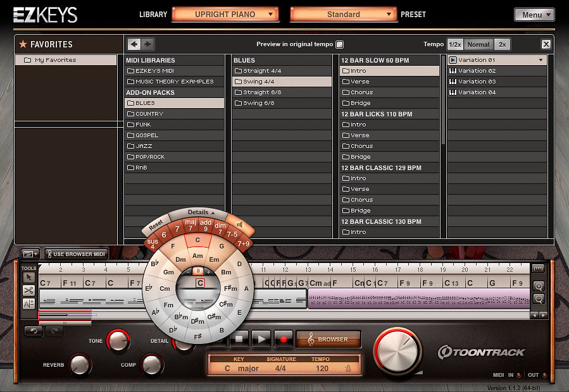This screenshot has height=392, width=569.
Task: Start recording with the record button
Action: click(x=284, y=340)
